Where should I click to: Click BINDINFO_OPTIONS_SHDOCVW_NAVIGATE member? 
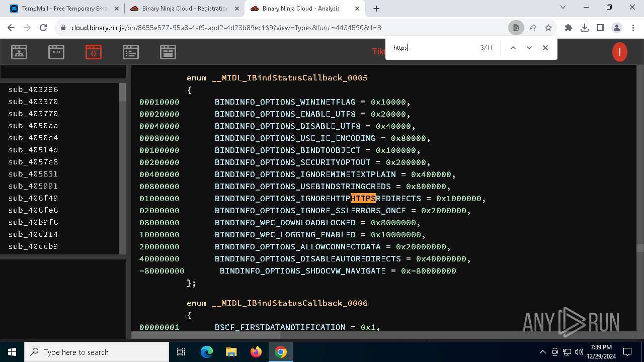click(303, 270)
